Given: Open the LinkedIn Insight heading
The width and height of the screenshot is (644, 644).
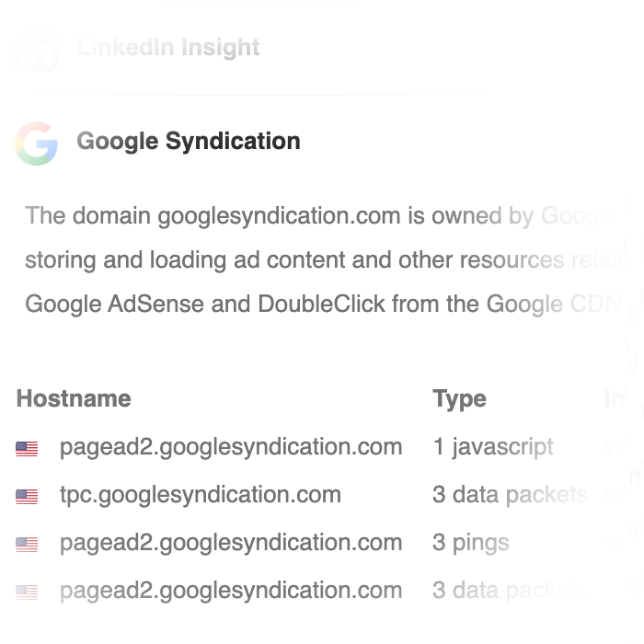Looking at the screenshot, I should 168,48.
